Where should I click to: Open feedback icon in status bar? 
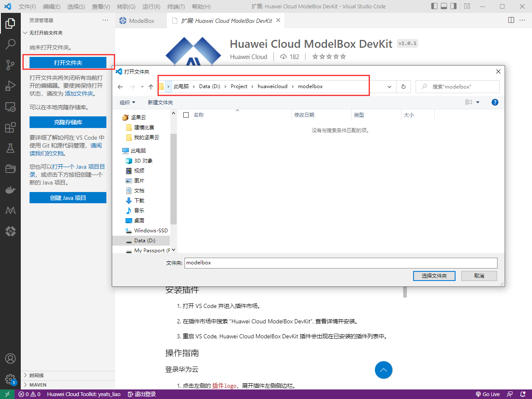[510, 394]
